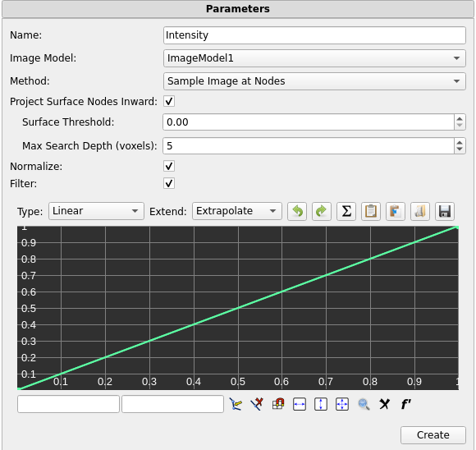Viewport: 476px width, 450px height.
Task: Focus the Max Search Depth field
Action: [x=309, y=146]
